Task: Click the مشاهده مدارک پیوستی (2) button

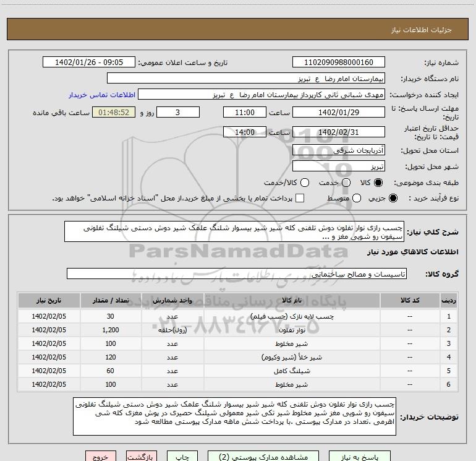Action: coord(263,456)
